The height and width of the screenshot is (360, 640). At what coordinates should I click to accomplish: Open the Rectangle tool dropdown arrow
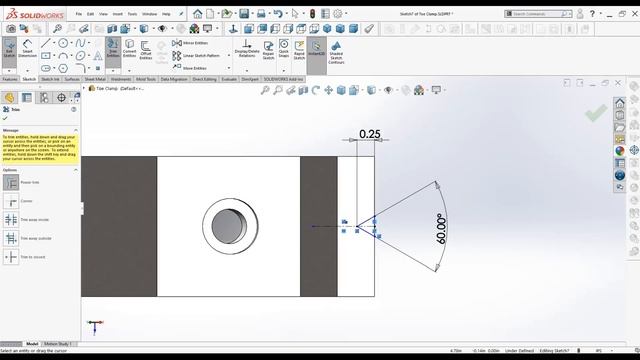point(54,56)
